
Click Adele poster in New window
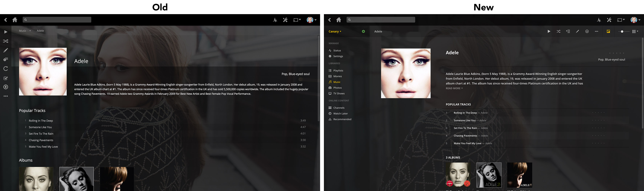[405, 73]
